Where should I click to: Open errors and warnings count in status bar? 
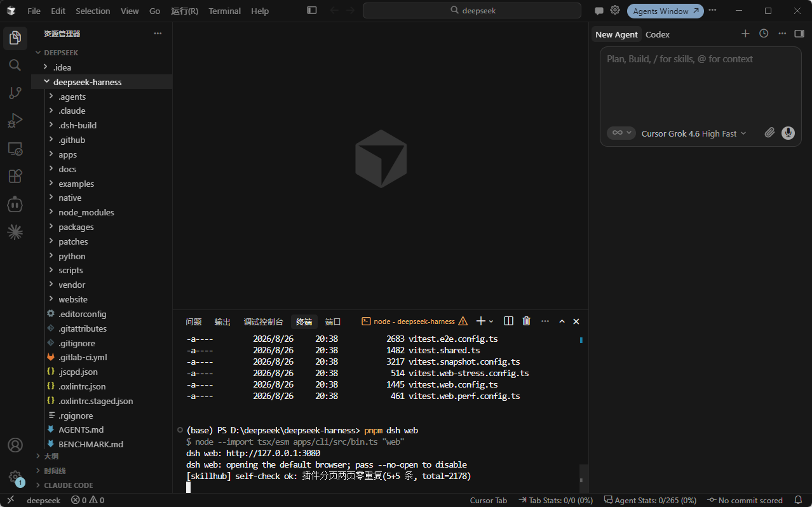[88, 500]
